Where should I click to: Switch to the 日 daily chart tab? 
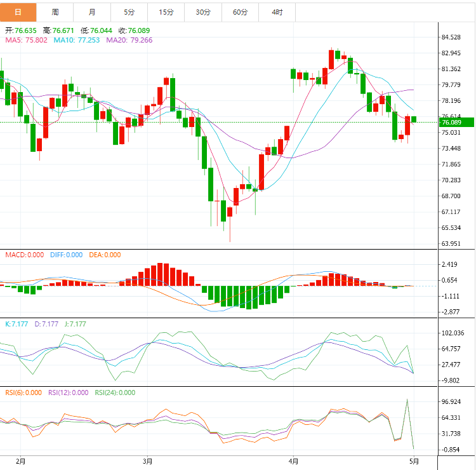18,12
